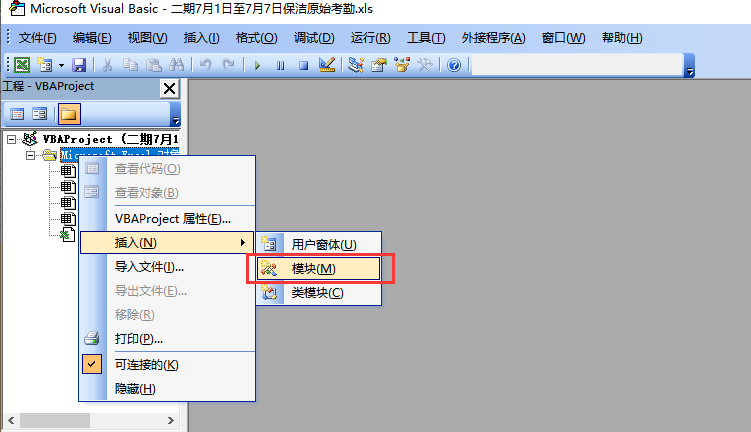Collapse the VBAProject root tree node

[11, 139]
